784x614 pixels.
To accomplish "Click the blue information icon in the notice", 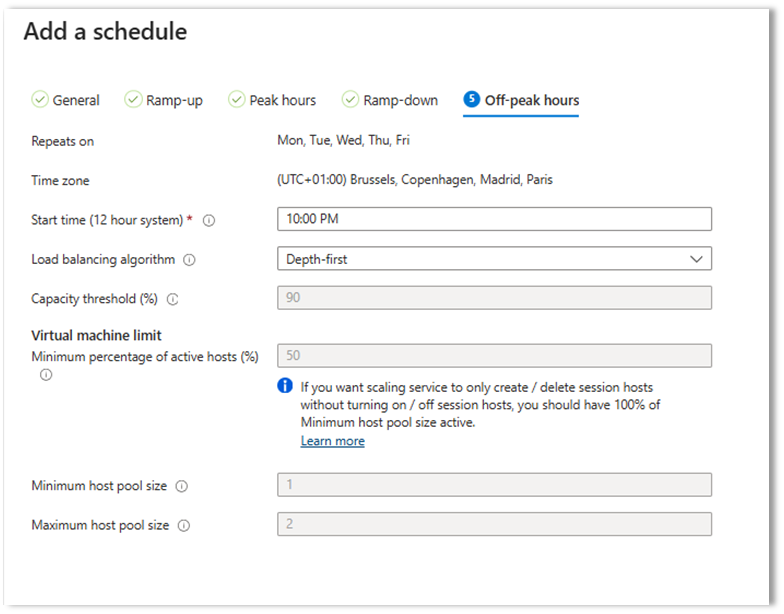I will click(x=285, y=386).
